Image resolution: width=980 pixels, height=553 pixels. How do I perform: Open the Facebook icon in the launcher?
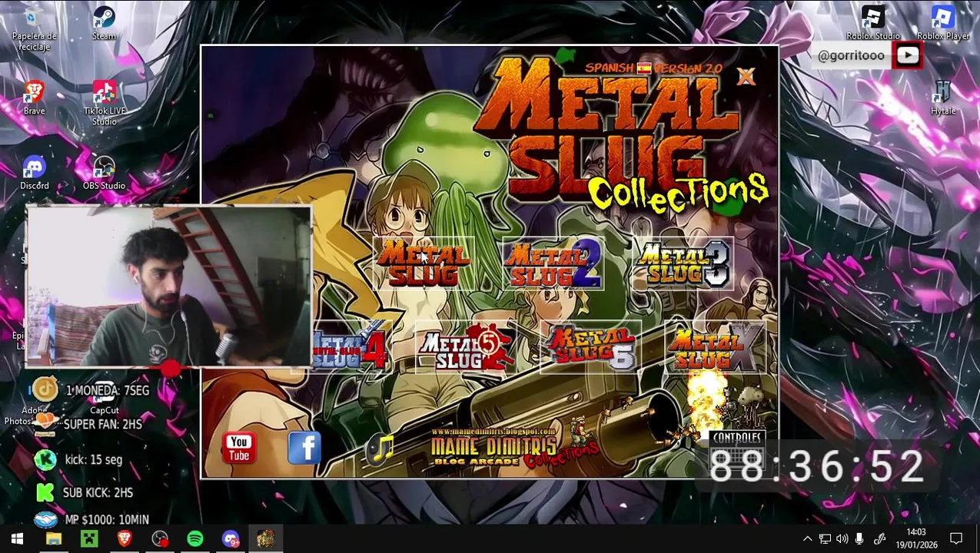(304, 448)
